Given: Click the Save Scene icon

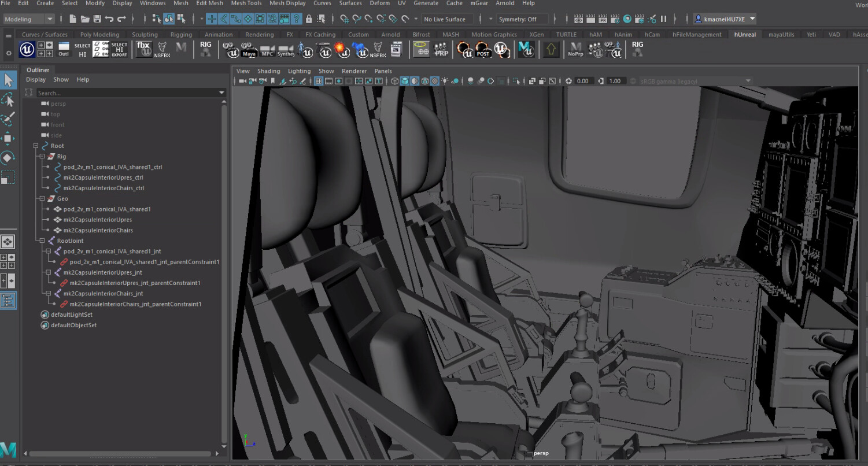Looking at the screenshot, I should tap(97, 19).
